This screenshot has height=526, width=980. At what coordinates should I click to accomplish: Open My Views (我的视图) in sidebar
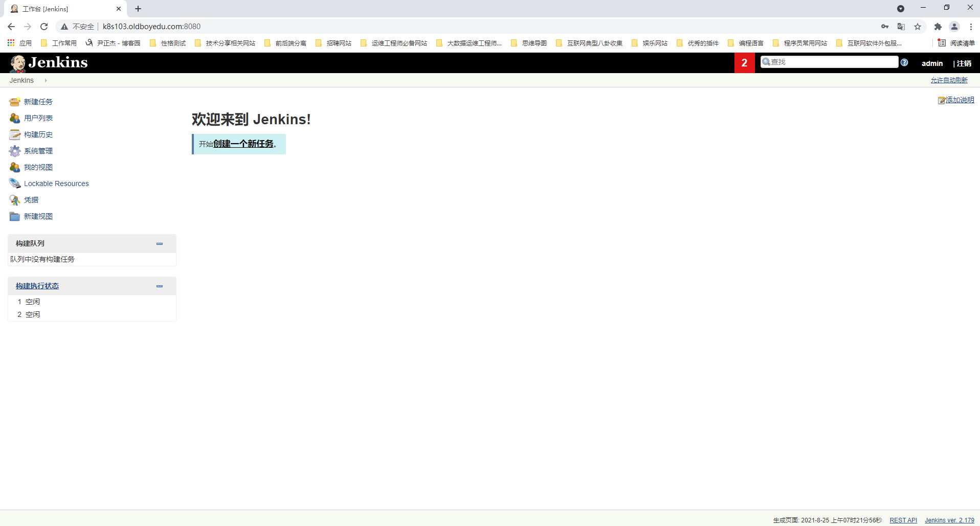point(38,167)
